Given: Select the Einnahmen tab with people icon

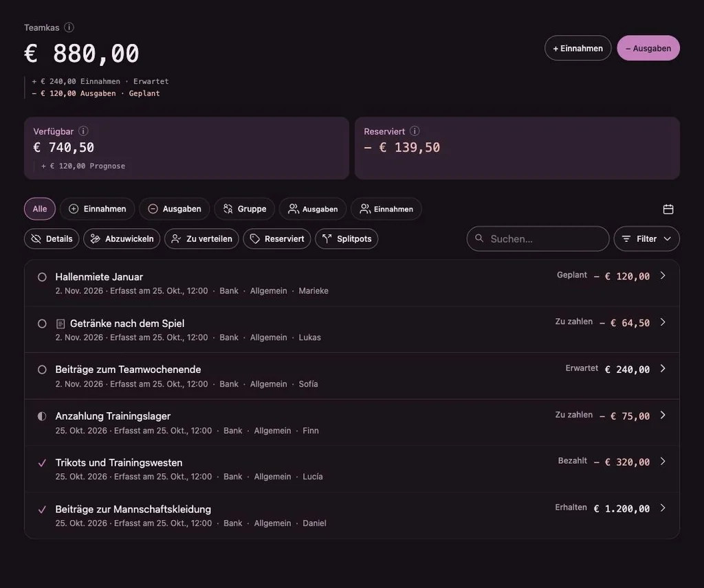Looking at the screenshot, I should [386, 209].
